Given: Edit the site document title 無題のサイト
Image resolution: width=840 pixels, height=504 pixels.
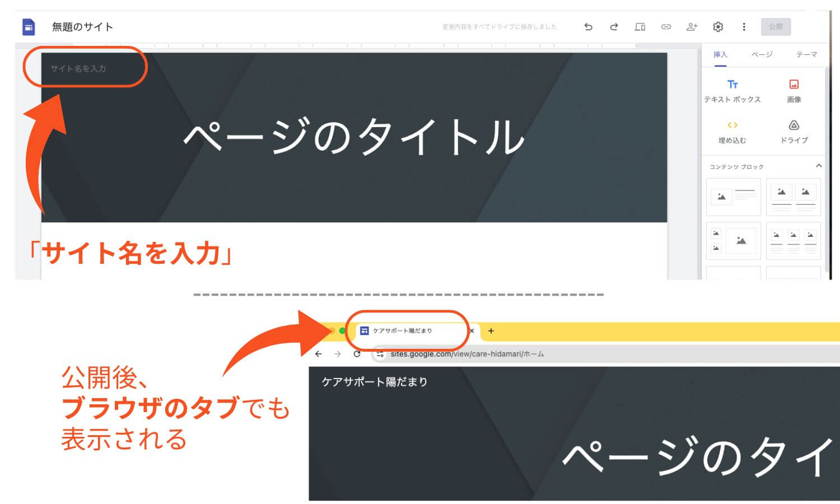Looking at the screenshot, I should pyautogui.click(x=82, y=27).
